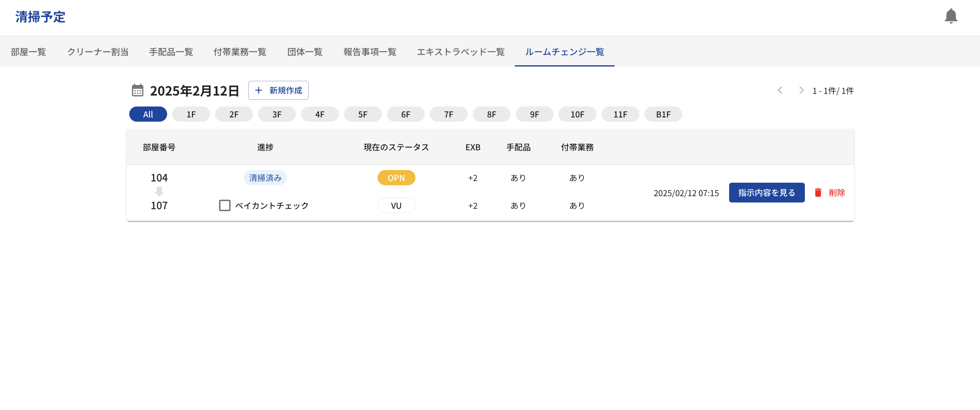Open date picker on 2025年2月12日
This screenshot has width=980, height=410.
click(194, 91)
